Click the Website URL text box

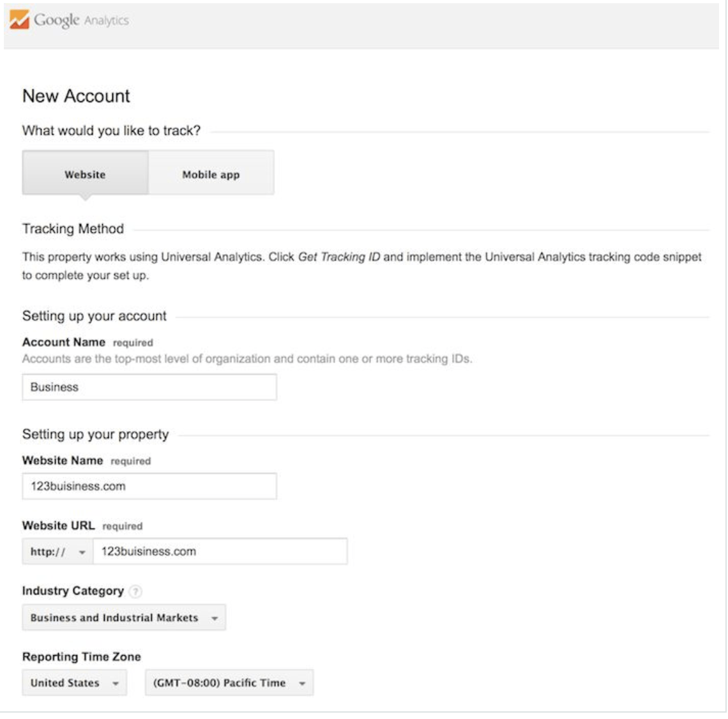coord(220,551)
